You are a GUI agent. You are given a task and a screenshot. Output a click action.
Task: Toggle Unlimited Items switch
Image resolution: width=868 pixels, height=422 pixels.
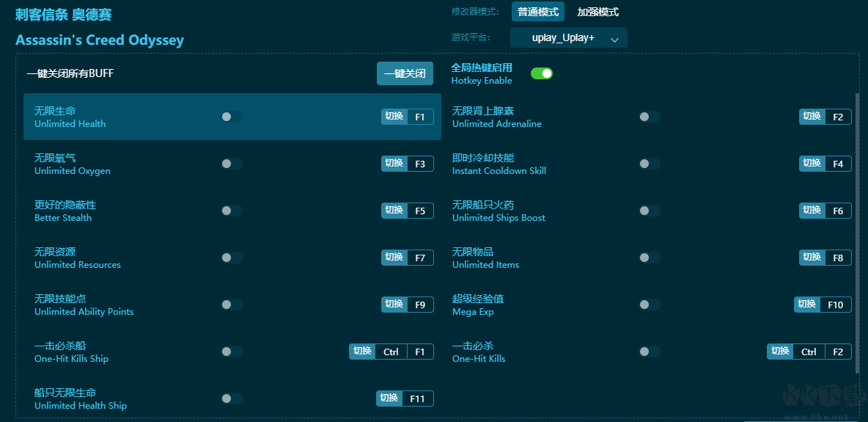coord(650,258)
